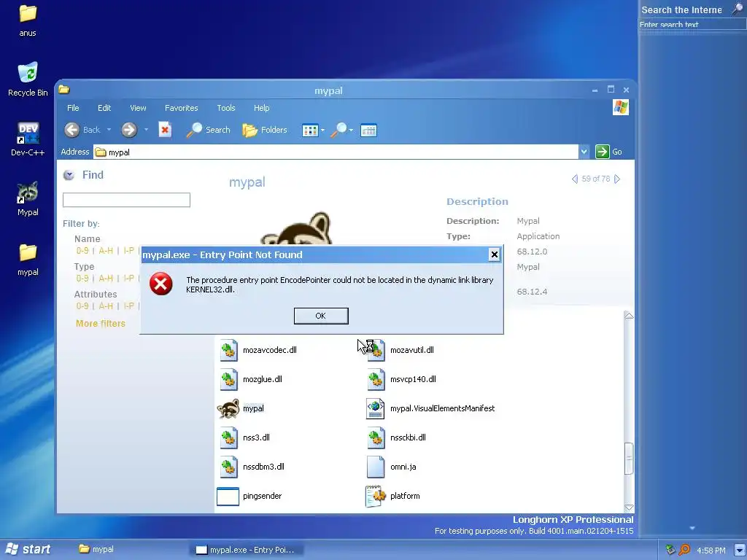Open the Favorites menu
Image resolution: width=747 pixels, height=560 pixels.
[x=181, y=108]
